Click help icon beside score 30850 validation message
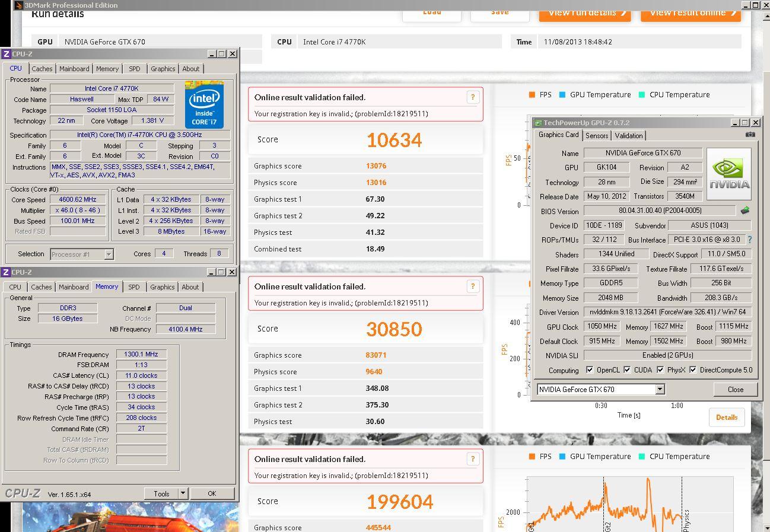Image resolution: width=770 pixels, height=532 pixels. (x=473, y=286)
